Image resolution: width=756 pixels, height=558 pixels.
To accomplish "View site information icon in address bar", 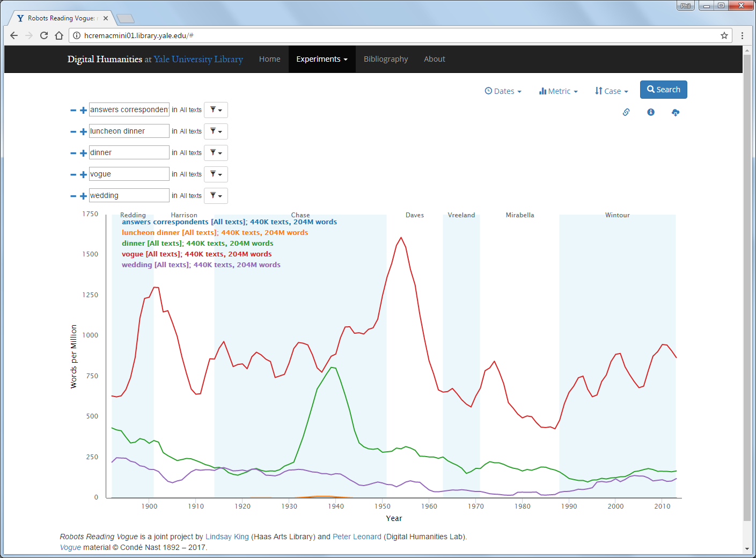I will click(x=77, y=35).
